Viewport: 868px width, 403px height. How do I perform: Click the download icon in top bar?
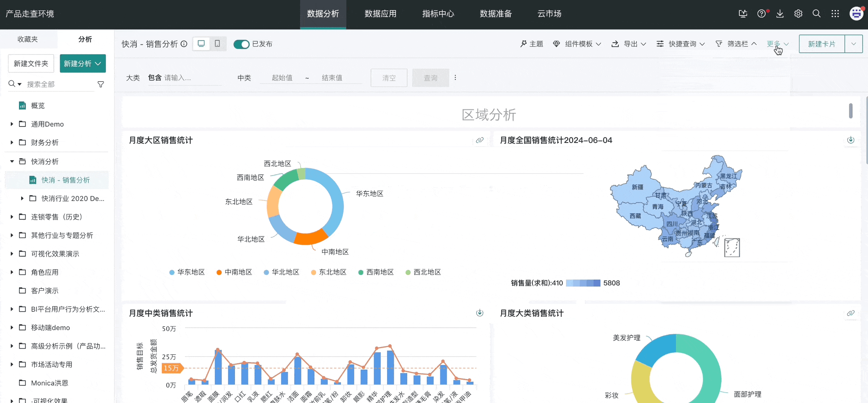pyautogui.click(x=780, y=14)
